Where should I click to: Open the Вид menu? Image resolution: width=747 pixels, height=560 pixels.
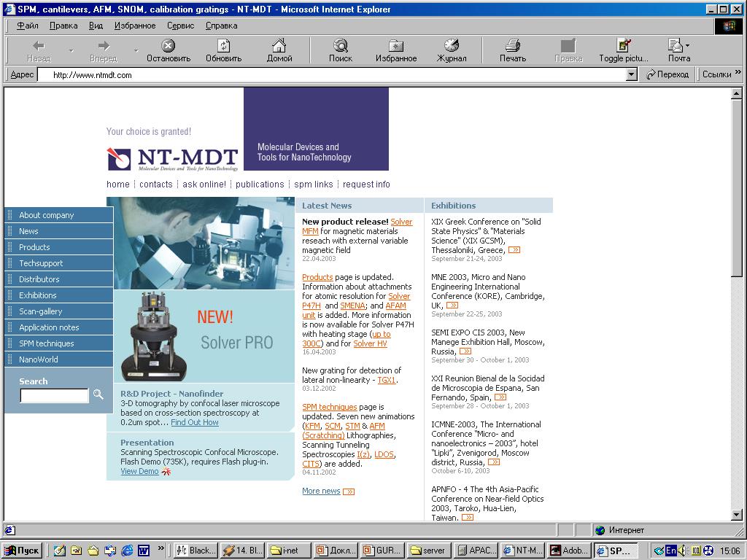coord(96,26)
